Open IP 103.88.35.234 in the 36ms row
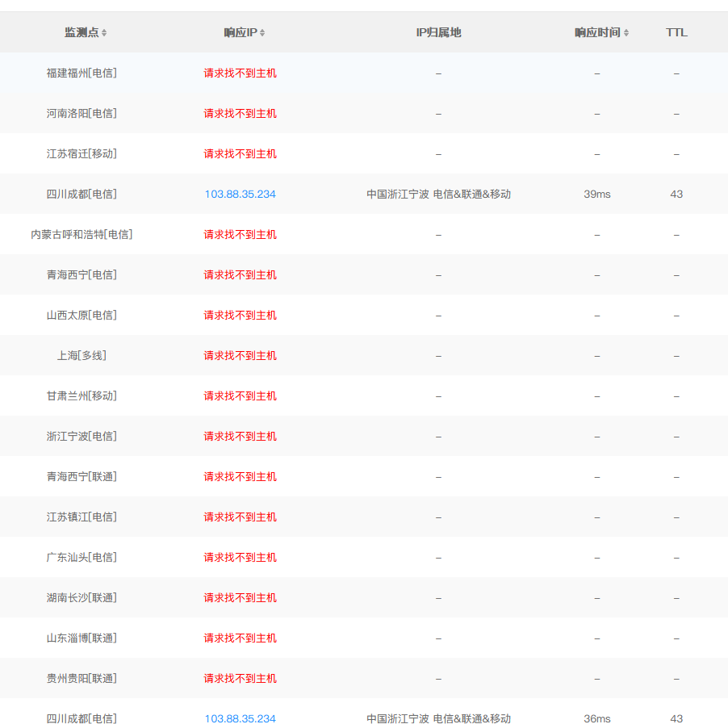The height and width of the screenshot is (724, 728). [x=240, y=718]
